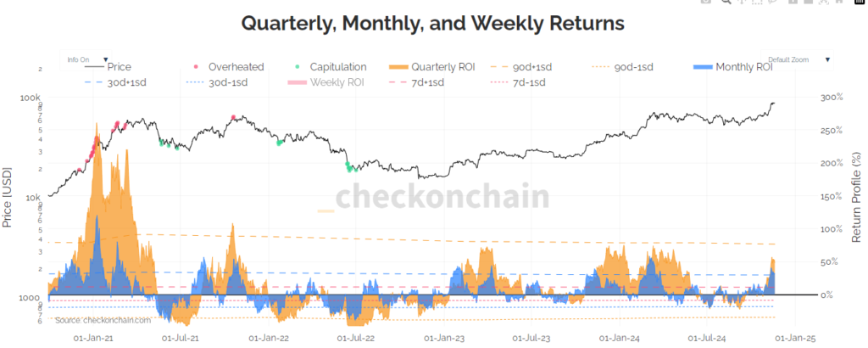Activate the box select tool
868x348 pixels.
[757, 2]
